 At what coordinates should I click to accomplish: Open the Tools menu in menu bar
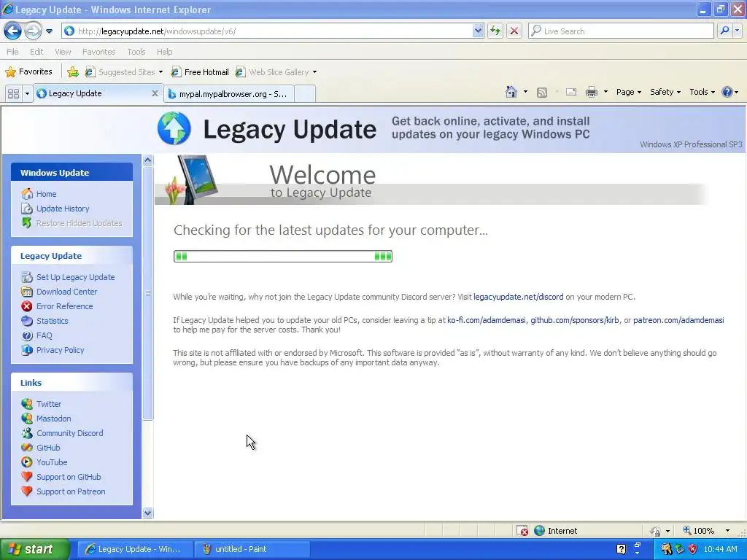136,52
